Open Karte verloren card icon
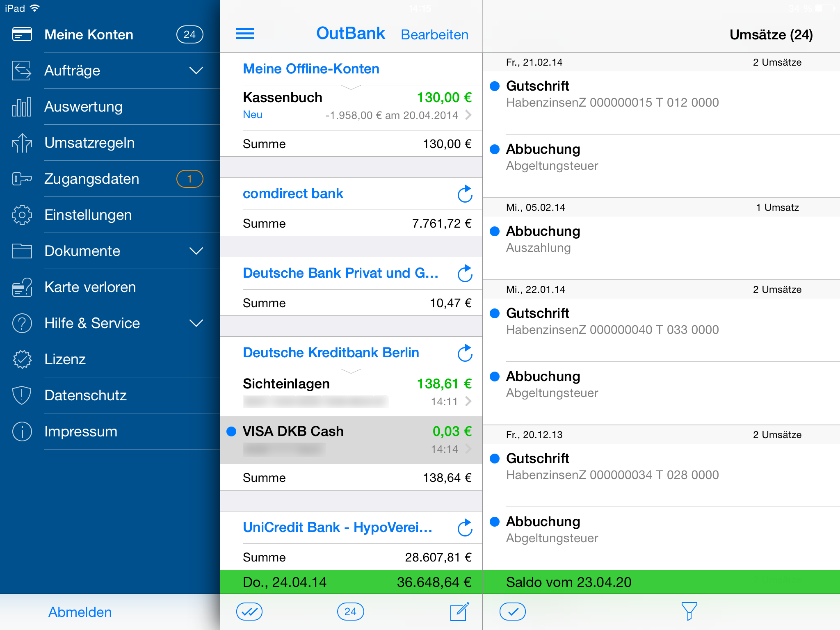 click(22, 287)
